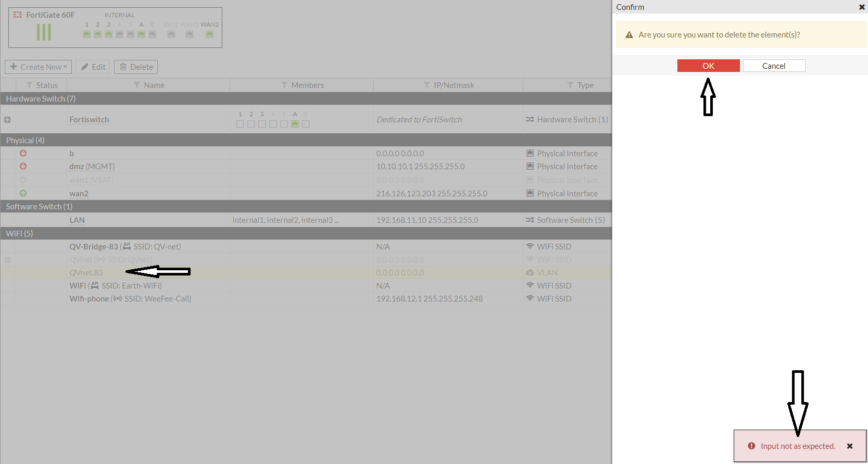Click the Delete toolbar button
The height and width of the screenshot is (464, 868).
(x=136, y=67)
